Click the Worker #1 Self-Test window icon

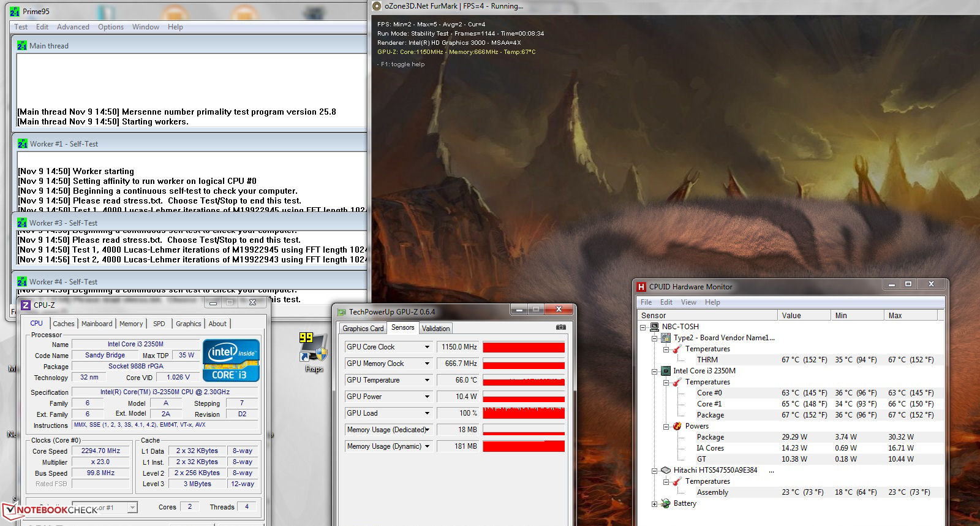point(23,143)
